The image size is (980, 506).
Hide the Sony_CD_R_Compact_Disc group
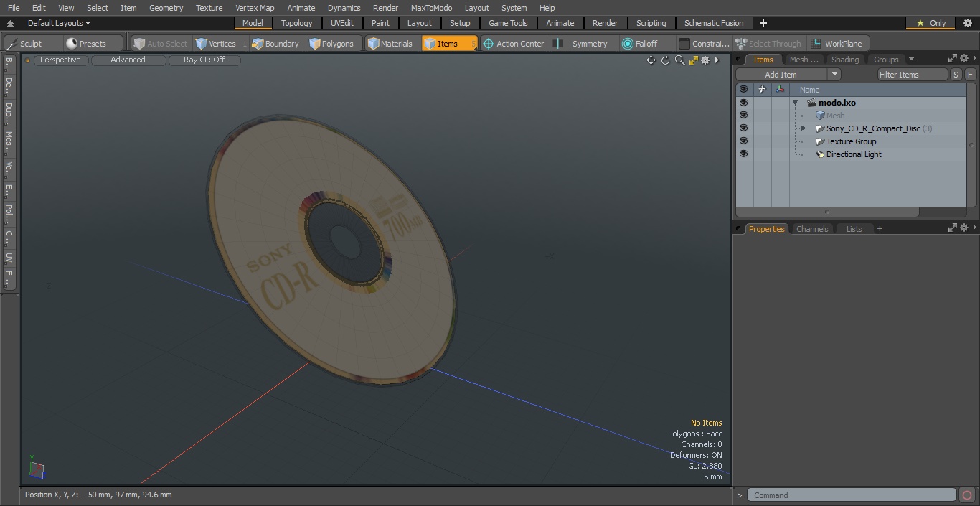(x=743, y=128)
